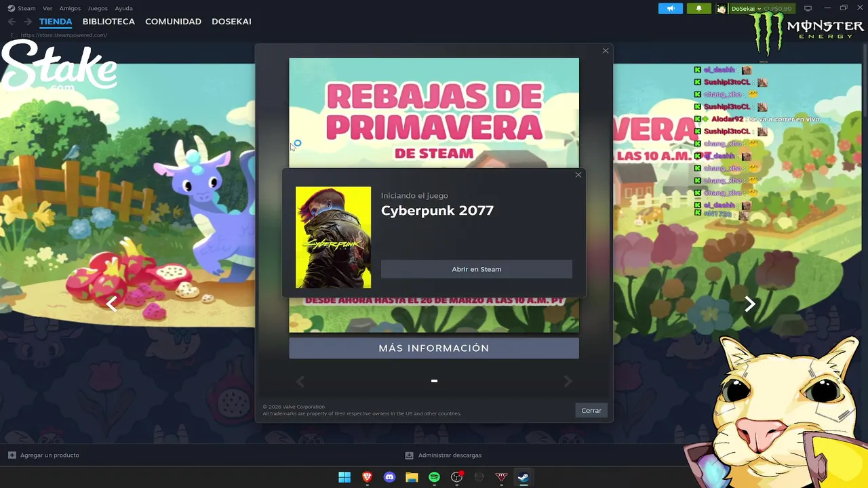Switch to the TIENDA tab
The image size is (868, 488).
[56, 22]
